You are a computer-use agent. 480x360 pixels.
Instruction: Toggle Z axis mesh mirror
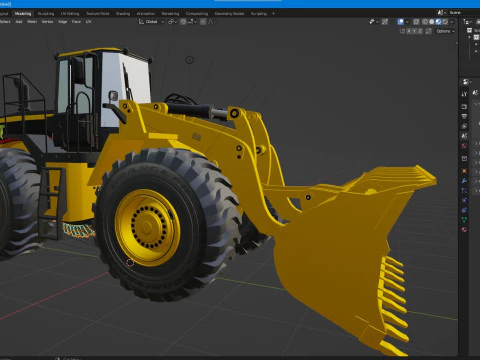pyautogui.click(x=421, y=31)
